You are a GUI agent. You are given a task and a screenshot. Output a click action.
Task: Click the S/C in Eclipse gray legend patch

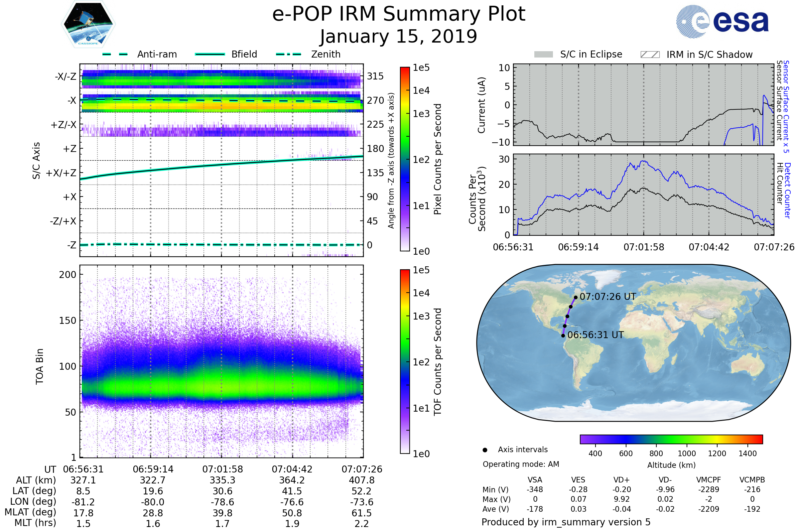[x=543, y=55]
